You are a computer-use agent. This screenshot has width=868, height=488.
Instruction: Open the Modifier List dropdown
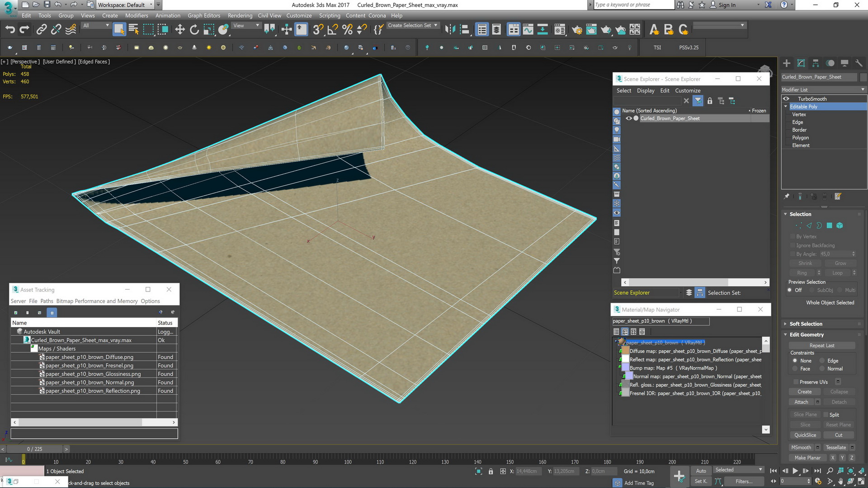tap(823, 89)
